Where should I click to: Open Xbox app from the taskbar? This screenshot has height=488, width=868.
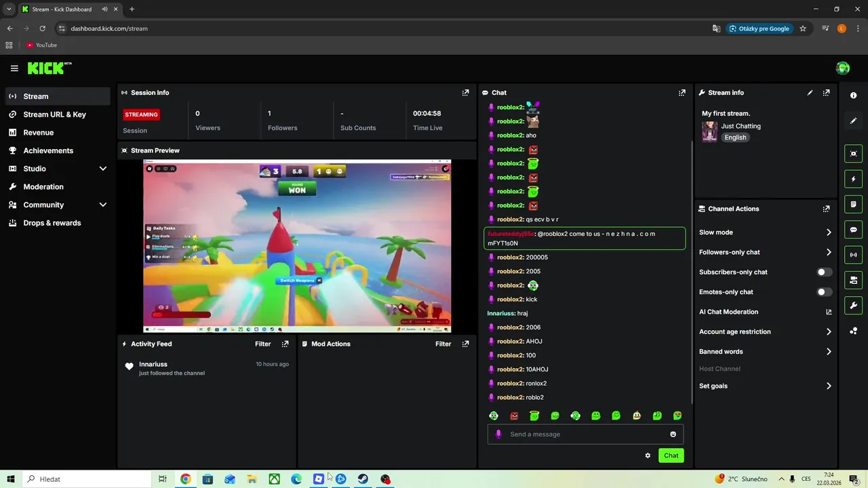point(274,479)
